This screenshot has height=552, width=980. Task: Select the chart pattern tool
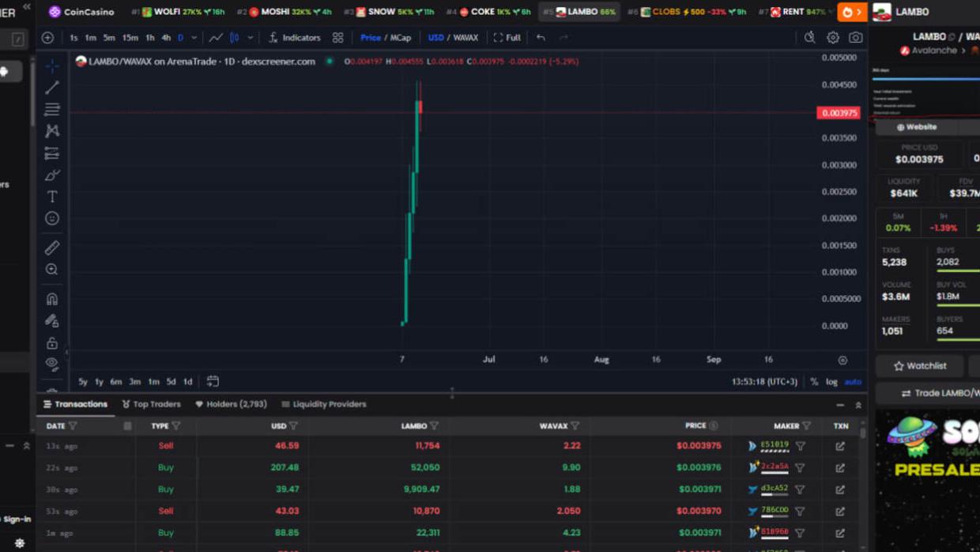coord(52,130)
